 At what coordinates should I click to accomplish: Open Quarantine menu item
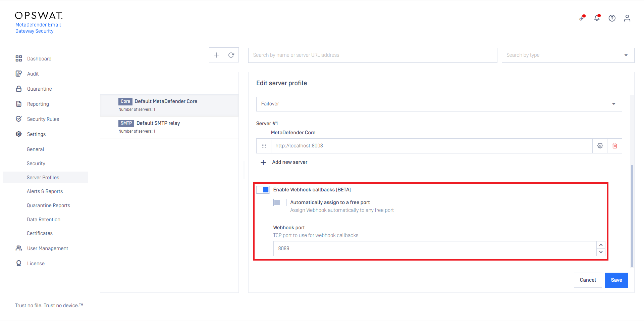click(x=40, y=89)
